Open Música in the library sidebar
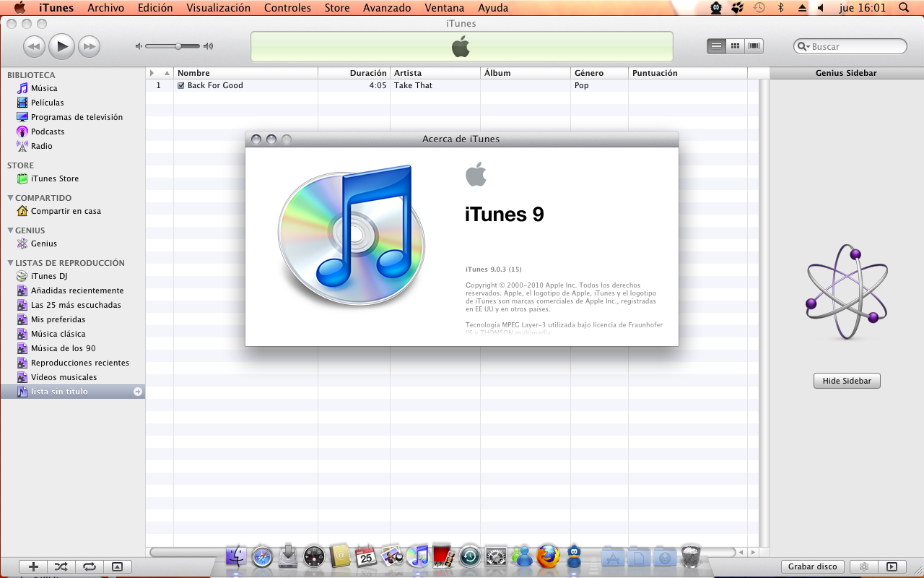924x578 pixels. click(x=72, y=88)
